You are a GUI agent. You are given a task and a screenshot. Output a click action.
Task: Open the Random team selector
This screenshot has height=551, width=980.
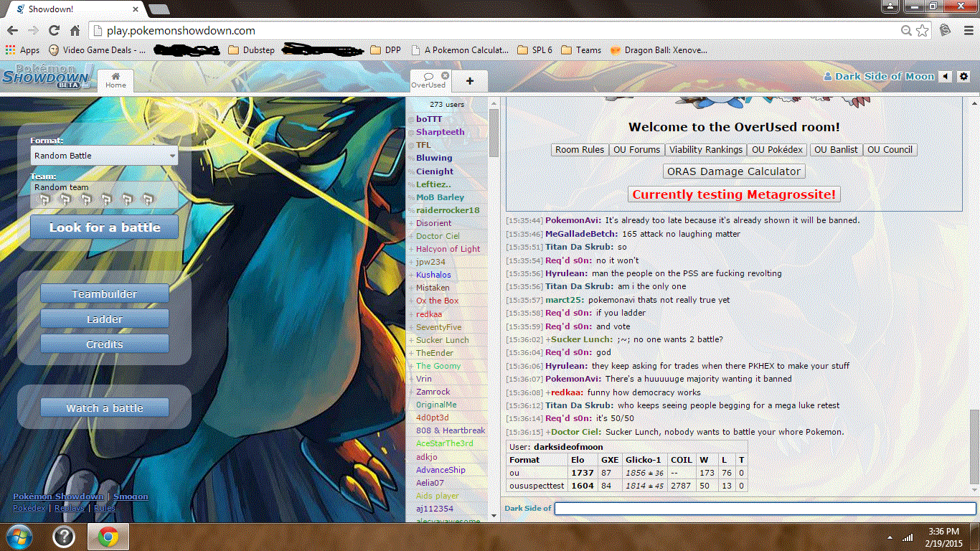[x=104, y=194]
